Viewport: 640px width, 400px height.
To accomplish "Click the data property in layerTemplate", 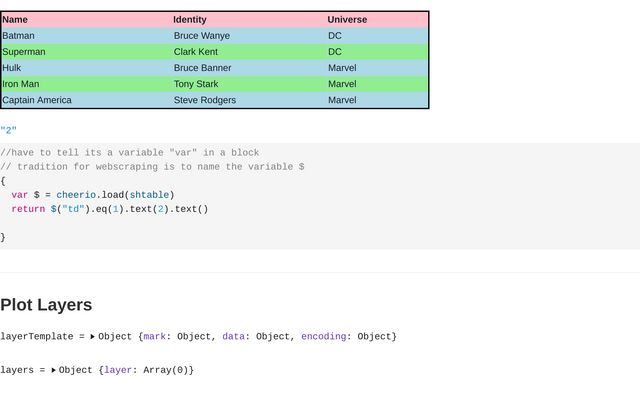I will click(x=233, y=337).
